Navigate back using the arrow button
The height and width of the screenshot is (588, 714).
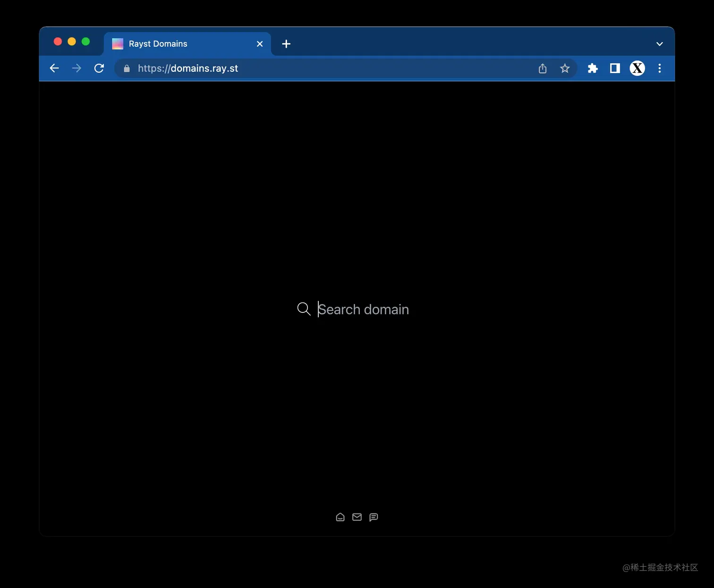point(54,68)
